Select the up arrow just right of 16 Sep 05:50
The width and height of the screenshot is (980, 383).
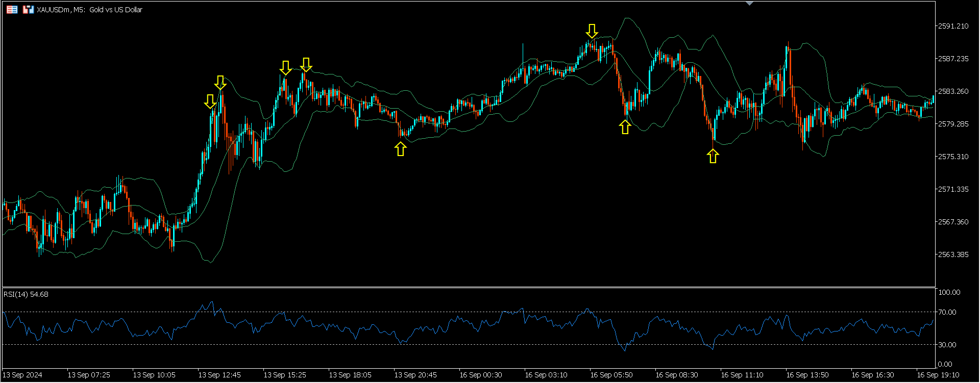tap(625, 127)
